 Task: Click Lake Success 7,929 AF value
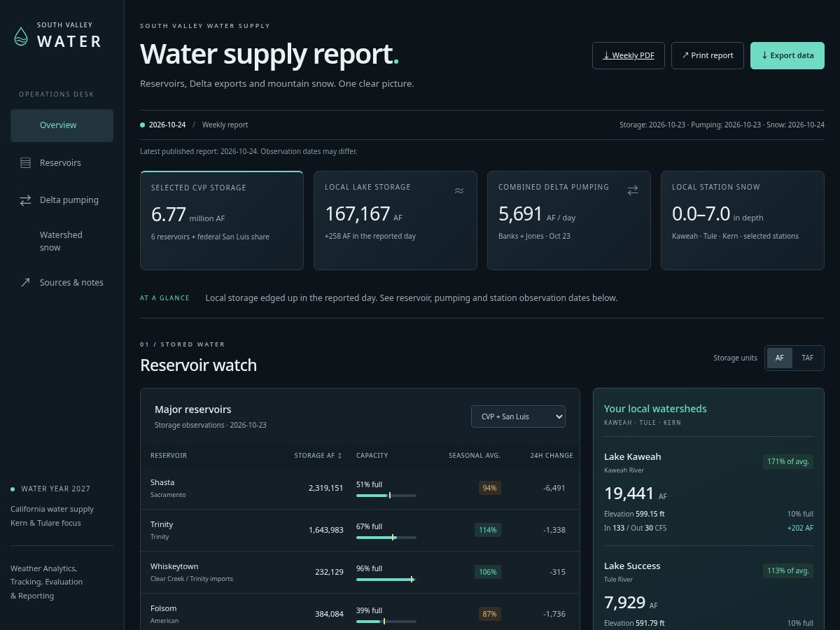click(x=631, y=603)
